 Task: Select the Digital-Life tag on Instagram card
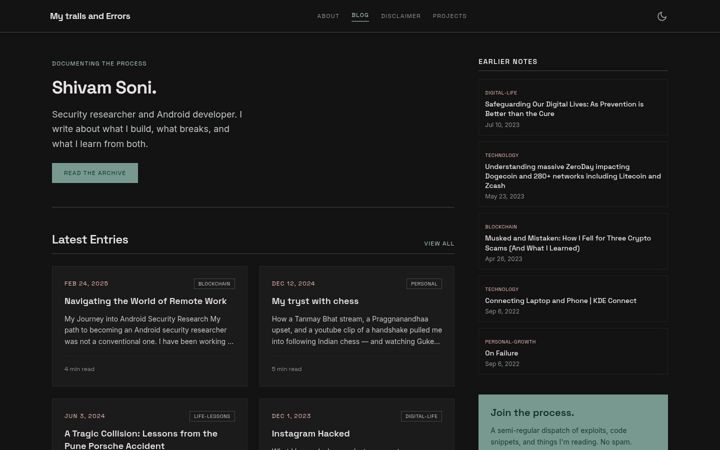pyautogui.click(x=421, y=416)
